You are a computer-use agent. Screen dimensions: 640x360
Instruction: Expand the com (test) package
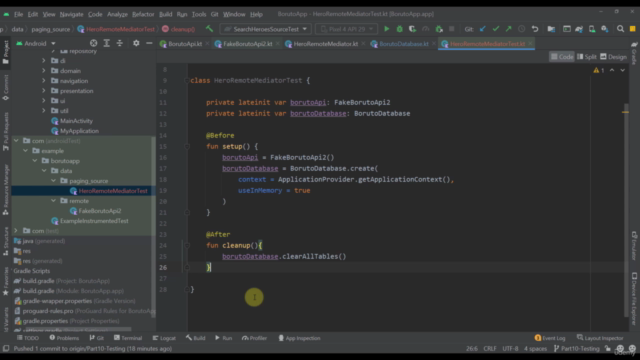[16, 231]
